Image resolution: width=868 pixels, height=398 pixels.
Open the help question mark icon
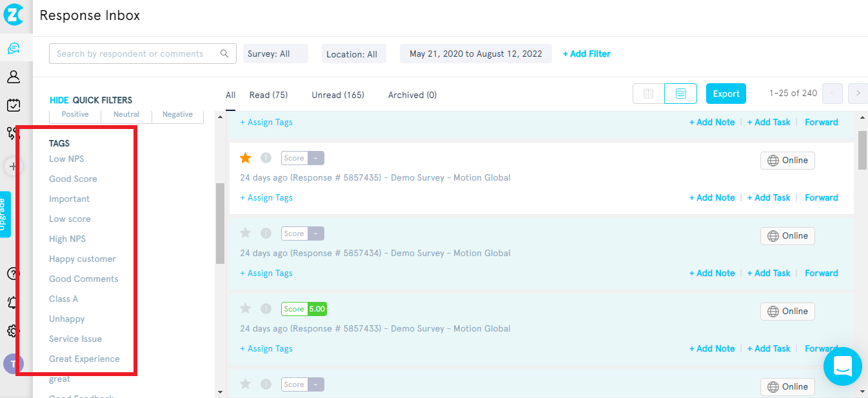[x=13, y=274]
